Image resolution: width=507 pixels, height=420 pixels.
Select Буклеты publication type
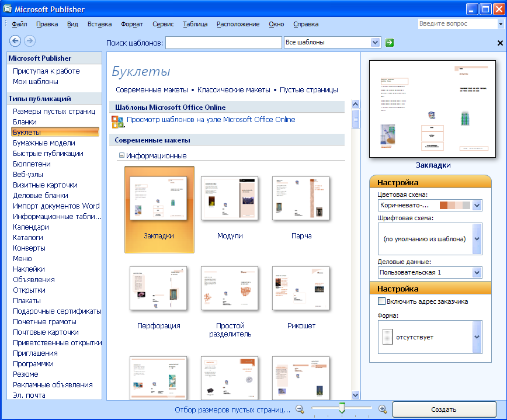55,132
